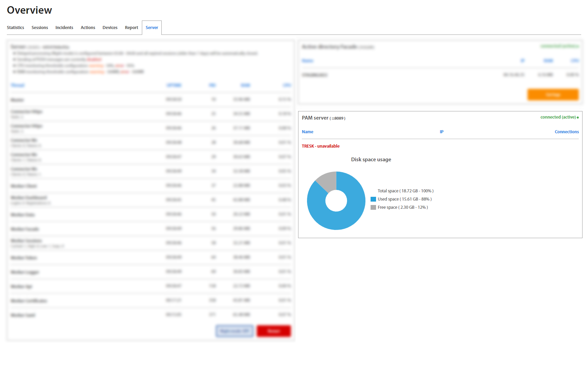The width and height of the screenshot is (588, 369).
Task: Toggle the blue Used space legend swatch
Action: click(373, 199)
